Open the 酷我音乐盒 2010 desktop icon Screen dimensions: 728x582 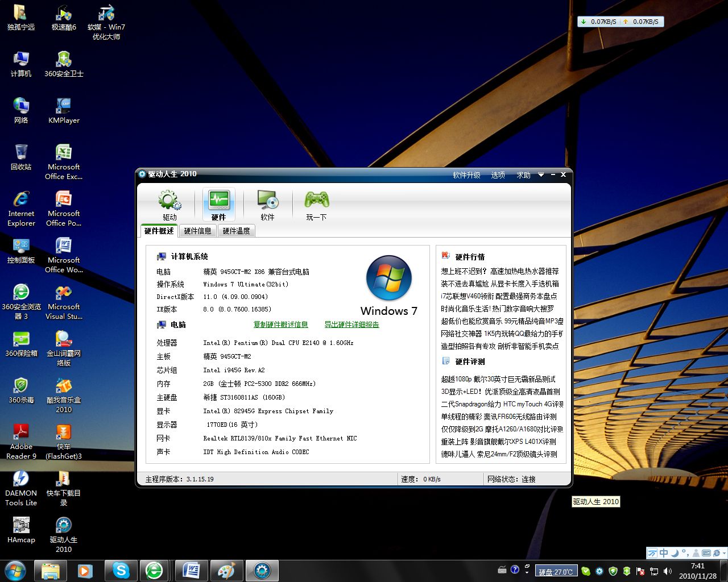64,395
